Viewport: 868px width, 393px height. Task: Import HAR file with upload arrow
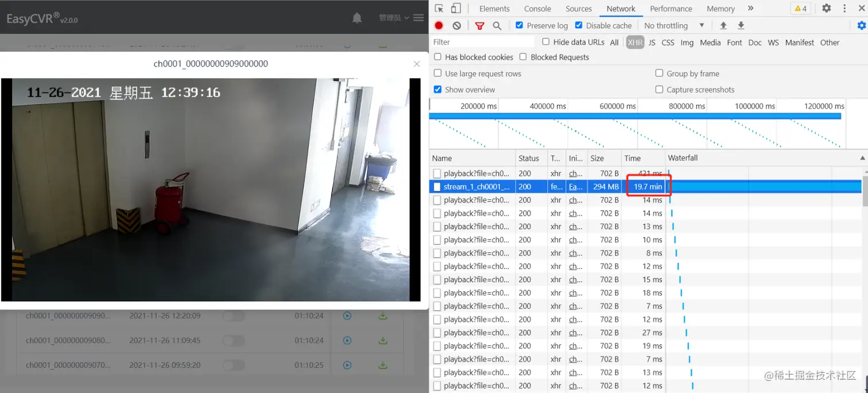click(723, 26)
